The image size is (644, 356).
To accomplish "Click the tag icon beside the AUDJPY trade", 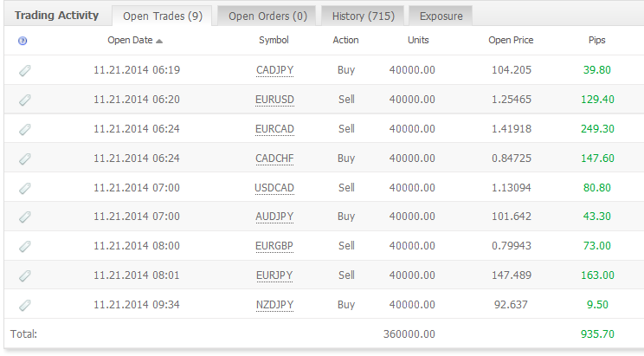I will [x=24, y=217].
